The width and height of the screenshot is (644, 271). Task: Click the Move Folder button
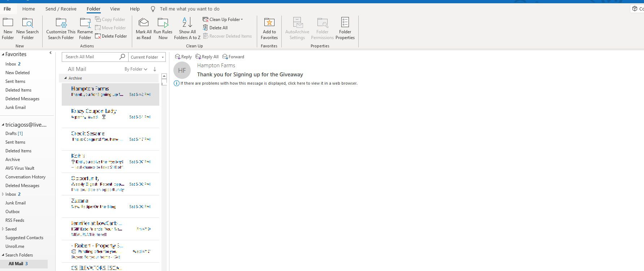tap(111, 28)
